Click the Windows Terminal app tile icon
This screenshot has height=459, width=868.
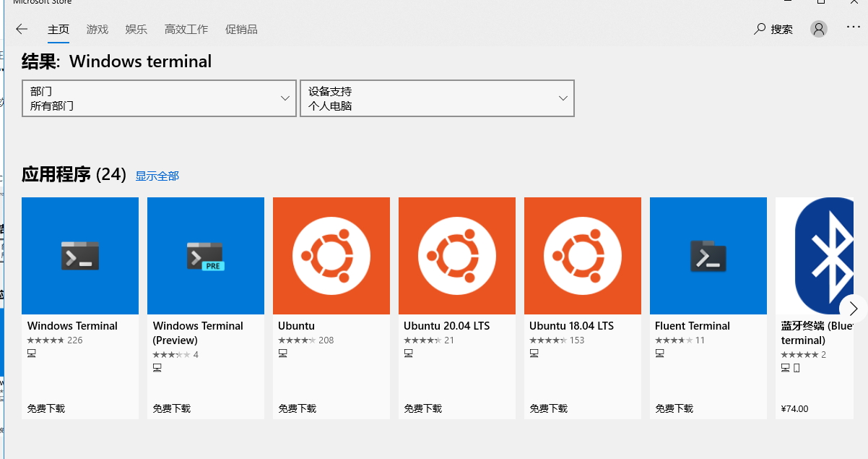click(80, 256)
